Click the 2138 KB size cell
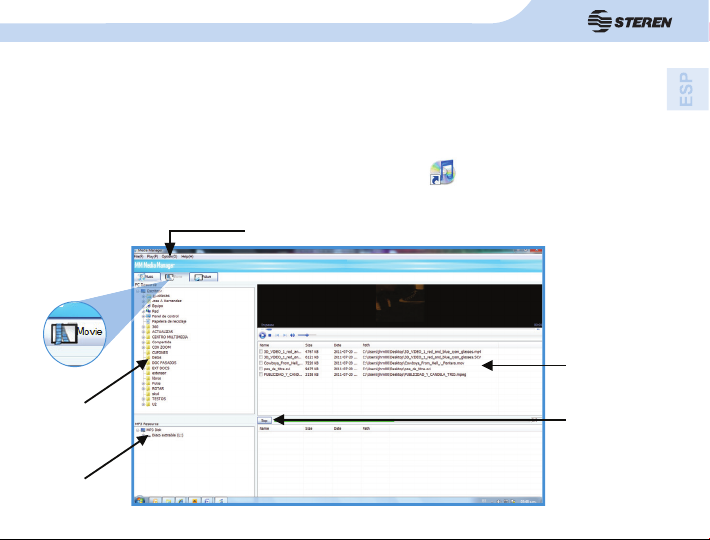 (312, 375)
